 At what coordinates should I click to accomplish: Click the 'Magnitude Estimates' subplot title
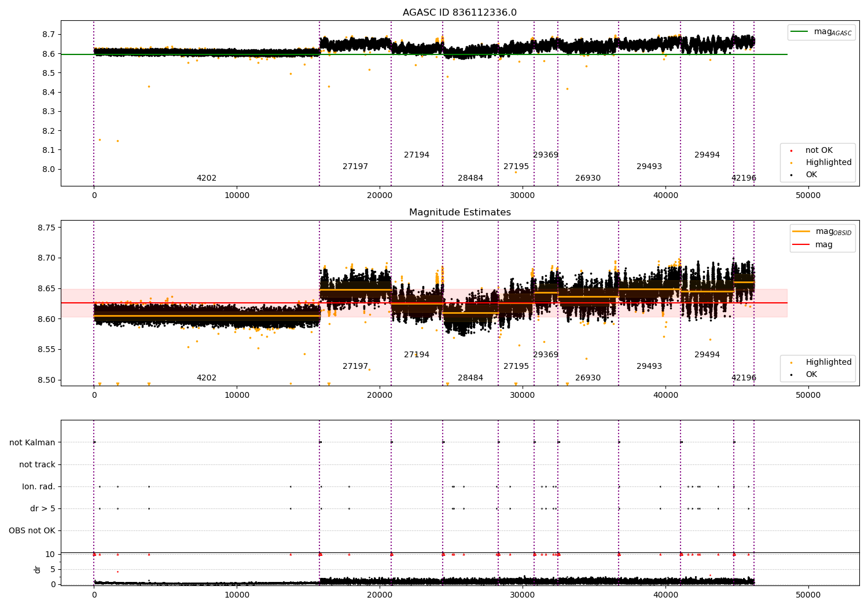[x=459, y=213]
